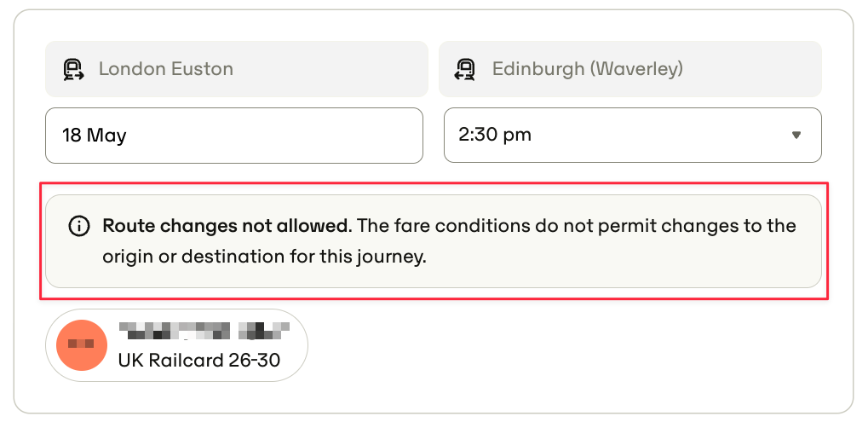Select the London Euston origin field
The image size is (868, 422).
236,69
